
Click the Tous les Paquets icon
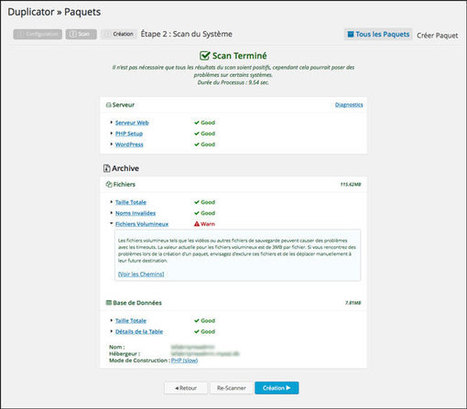(x=350, y=34)
